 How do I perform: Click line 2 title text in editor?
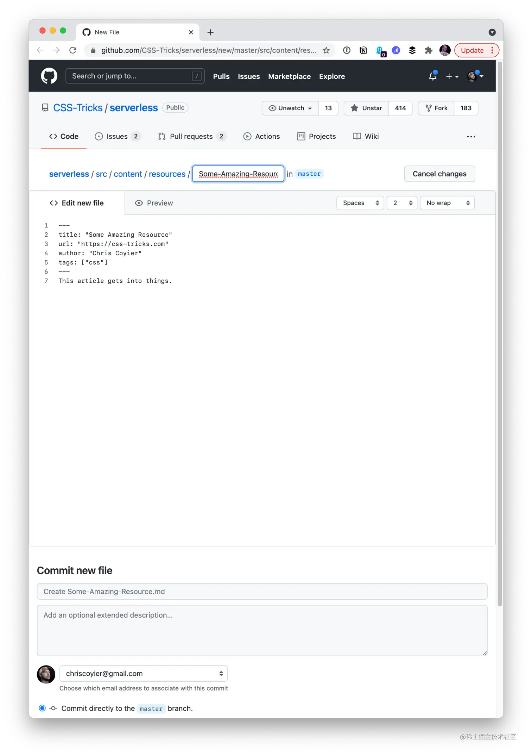[115, 235]
